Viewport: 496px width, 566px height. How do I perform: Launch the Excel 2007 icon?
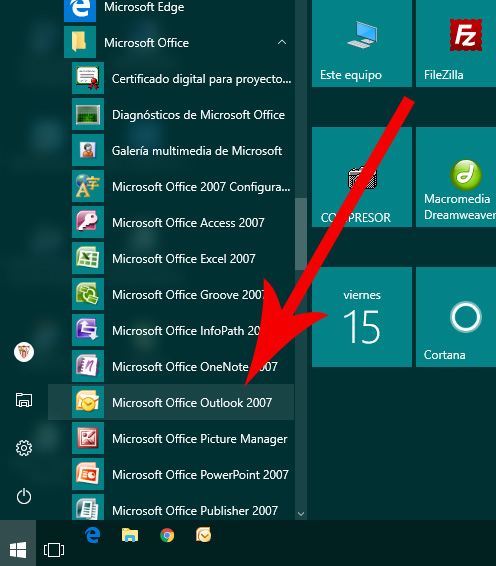(88, 258)
